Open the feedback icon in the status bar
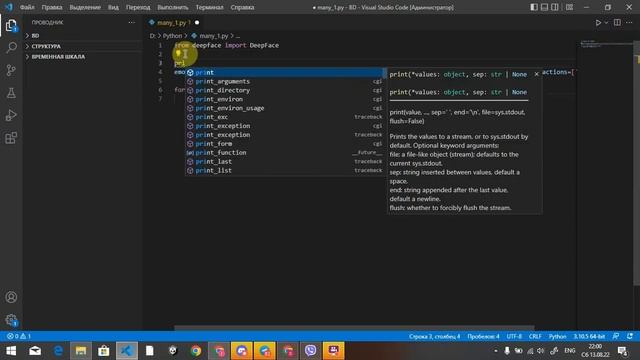Viewport: 640px width, 360px height. pos(616,336)
